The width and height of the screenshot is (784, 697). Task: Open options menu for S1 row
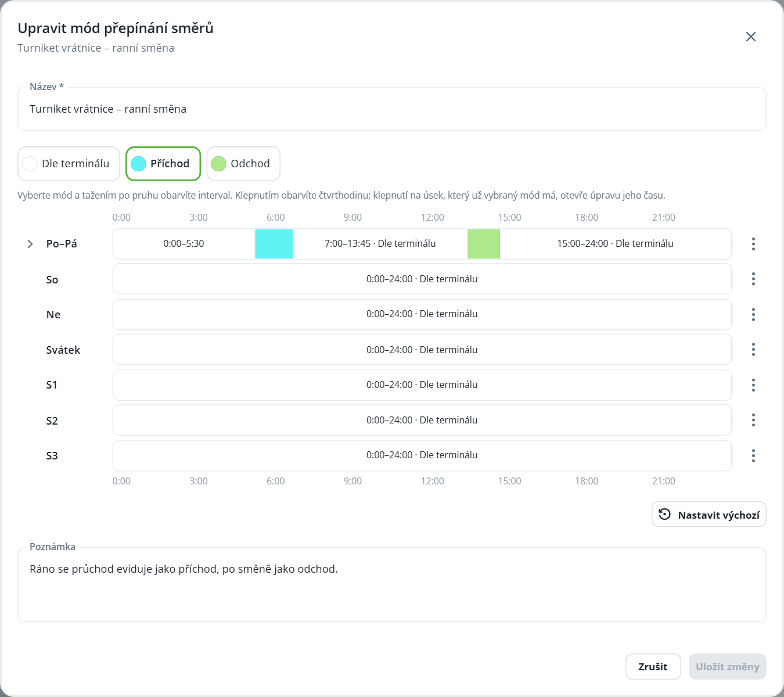point(753,385)
